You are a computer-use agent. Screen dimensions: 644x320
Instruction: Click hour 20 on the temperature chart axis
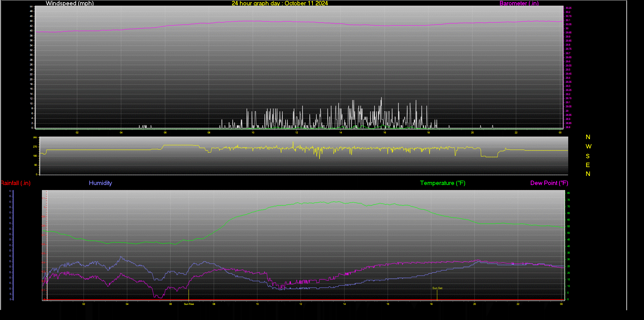coord(475,304)
